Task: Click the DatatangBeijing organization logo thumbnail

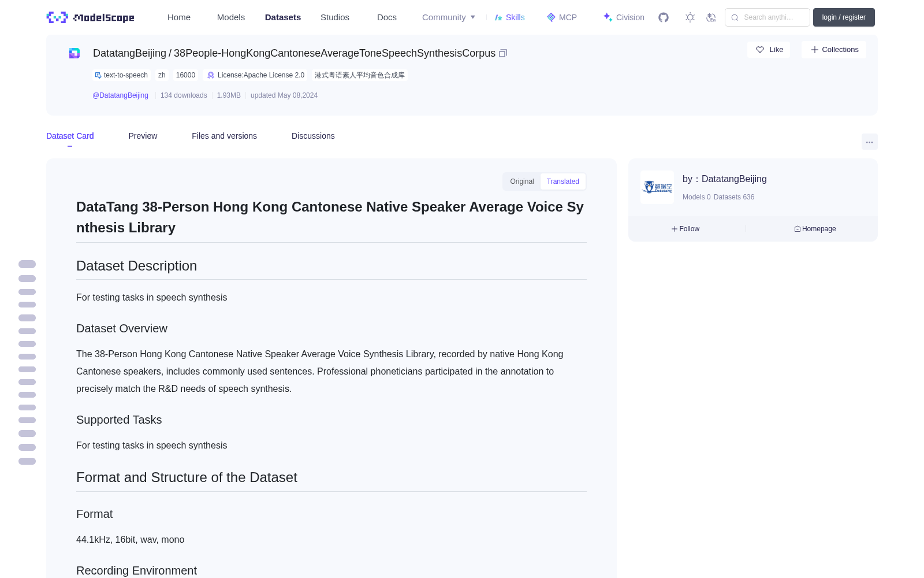Action: point(657,187)
